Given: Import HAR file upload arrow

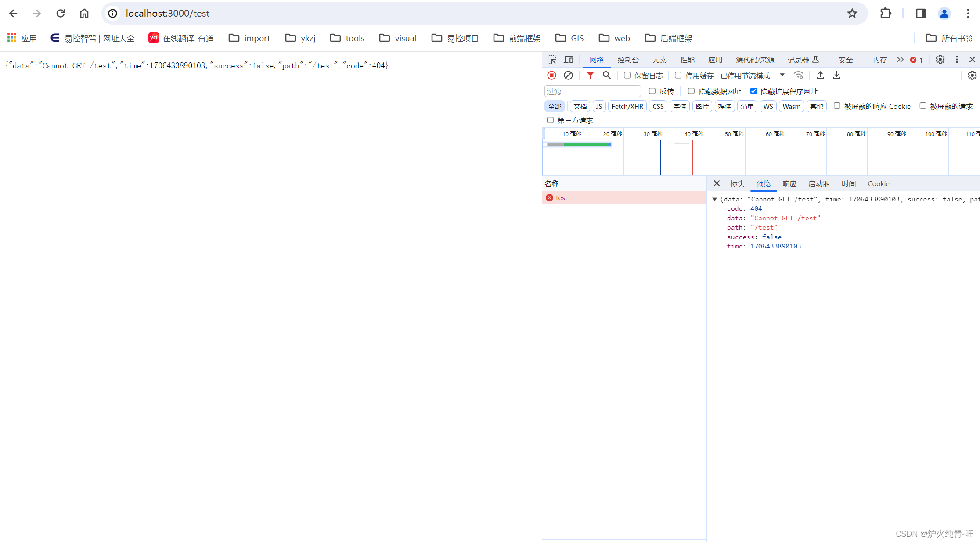Looking at the screenshot, I should [820, 75].
